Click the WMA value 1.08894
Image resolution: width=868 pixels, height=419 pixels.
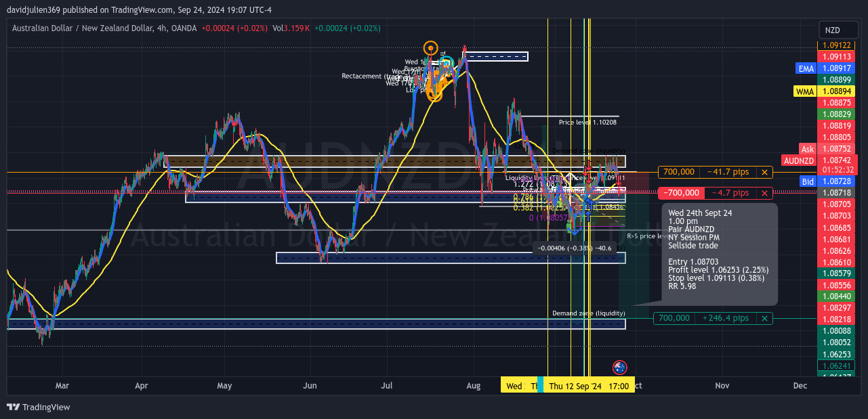coord(838,91)
